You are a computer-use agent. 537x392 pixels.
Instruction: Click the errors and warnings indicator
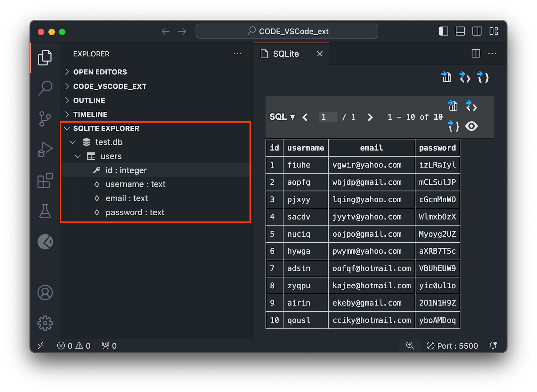tap(75, 345)
